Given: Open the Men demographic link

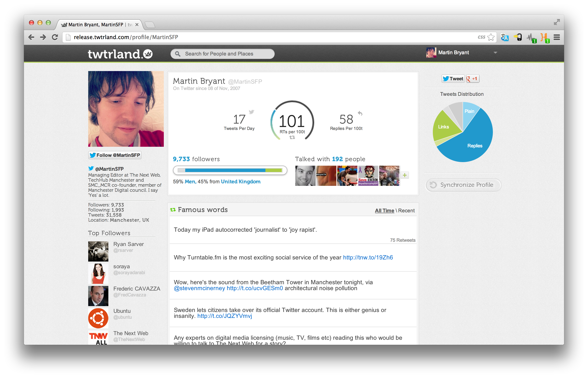Looking at the screenshot, I should coord(190,182).
